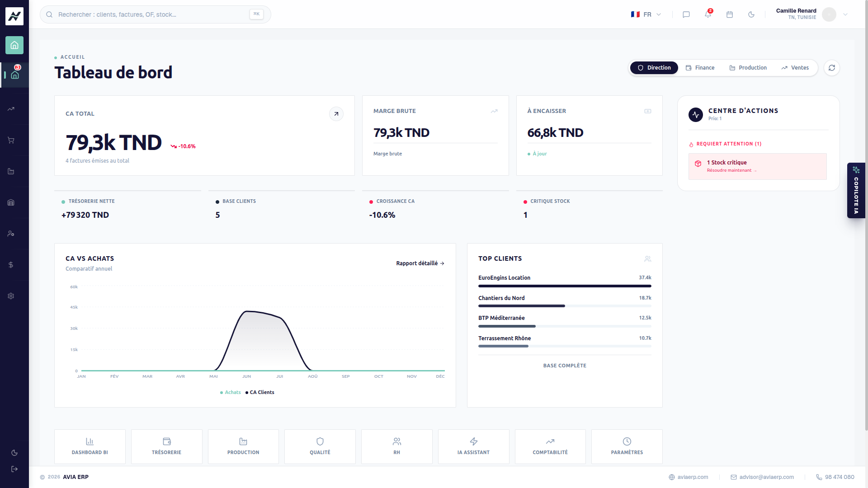Toggle dark mode at sidebar bottom
868x488 pixels.
(x=14, y=453)
